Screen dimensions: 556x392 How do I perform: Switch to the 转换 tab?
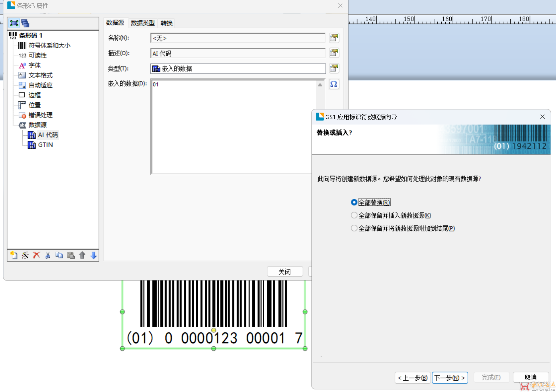(x=167, y=23)
